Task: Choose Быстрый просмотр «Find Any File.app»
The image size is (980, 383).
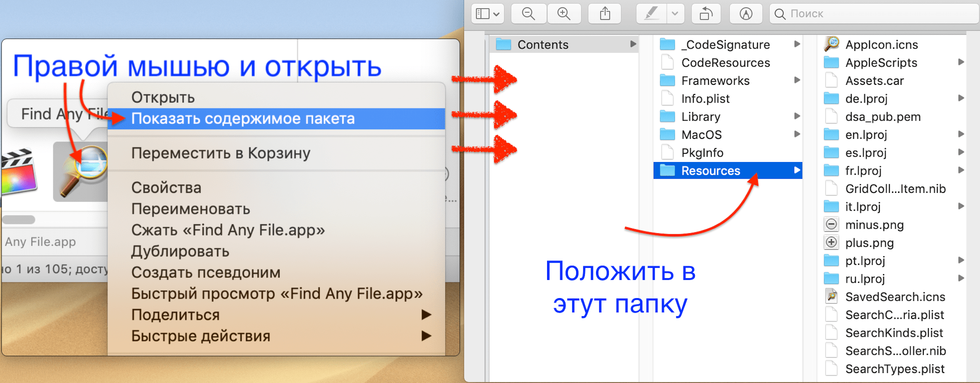Action: point(277,294)
